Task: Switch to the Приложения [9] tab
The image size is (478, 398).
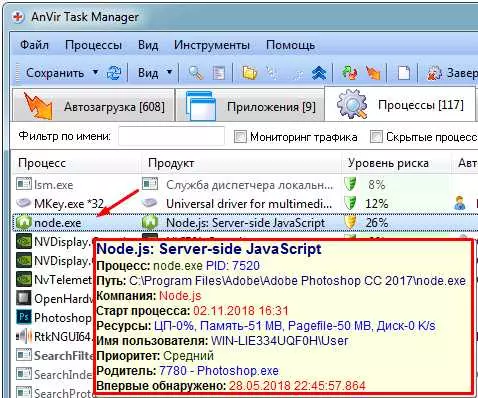Action: (x=250, y=106)
